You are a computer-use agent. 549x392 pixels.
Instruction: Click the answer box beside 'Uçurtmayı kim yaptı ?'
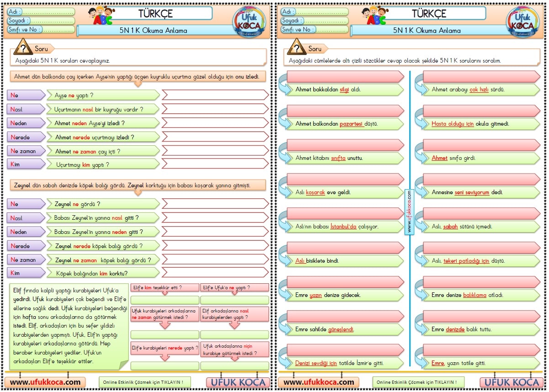coord(215,164)
